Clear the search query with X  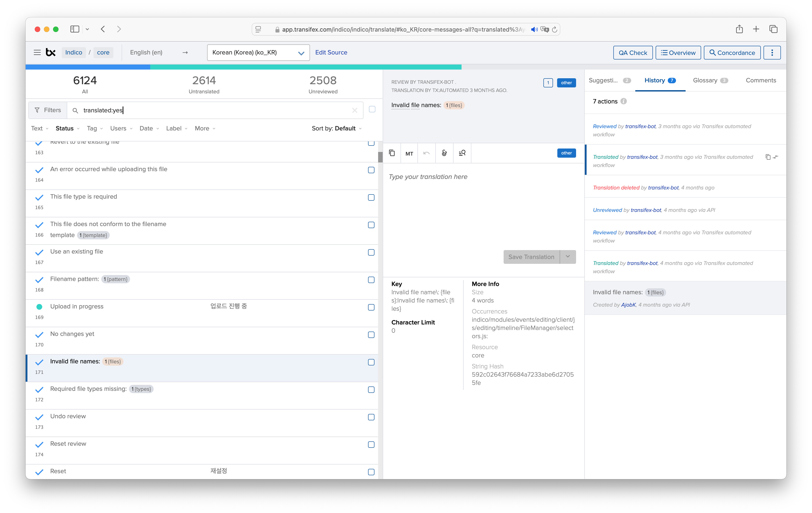point(354,110)
